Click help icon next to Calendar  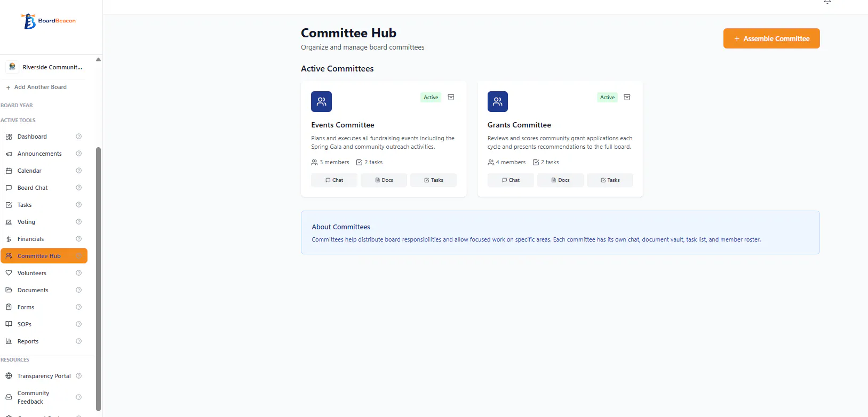click(x=79, y=171)
